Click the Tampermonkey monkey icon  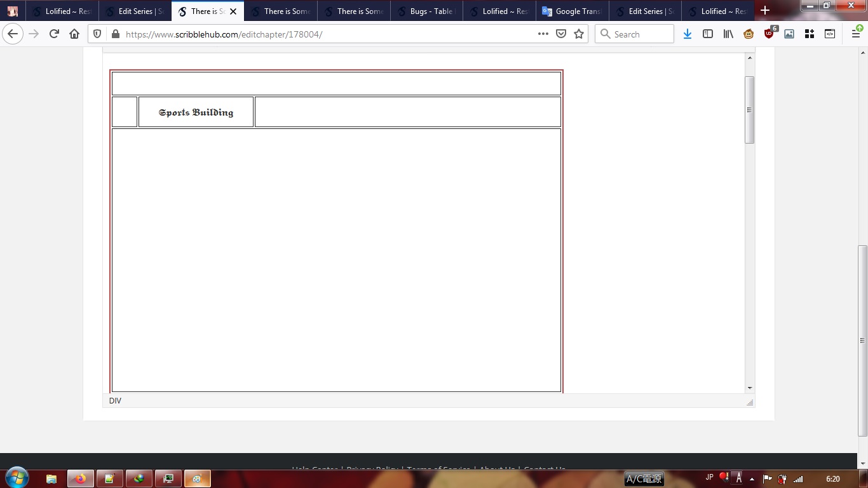[x=749, y=34]
